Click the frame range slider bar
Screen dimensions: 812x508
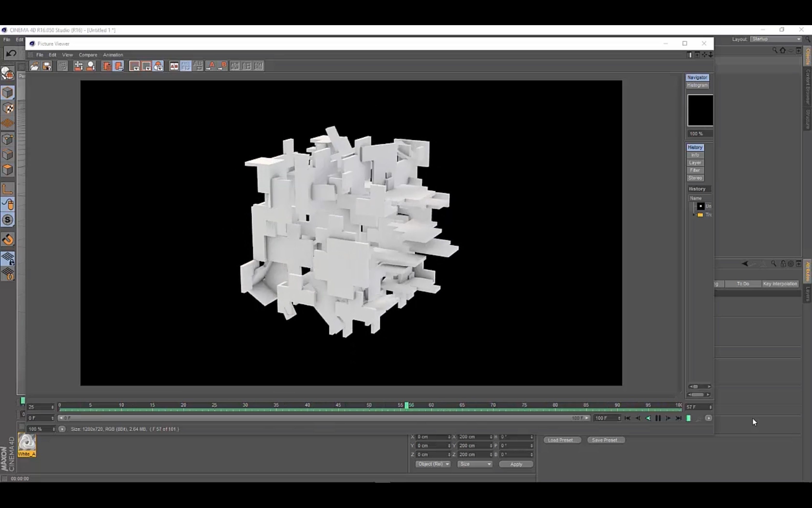[x=324, y=418]
